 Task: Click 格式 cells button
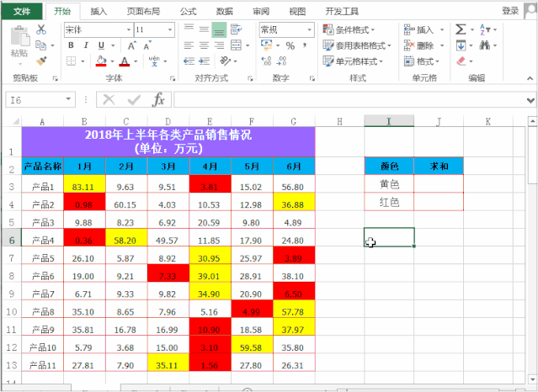tap(421, 61)
